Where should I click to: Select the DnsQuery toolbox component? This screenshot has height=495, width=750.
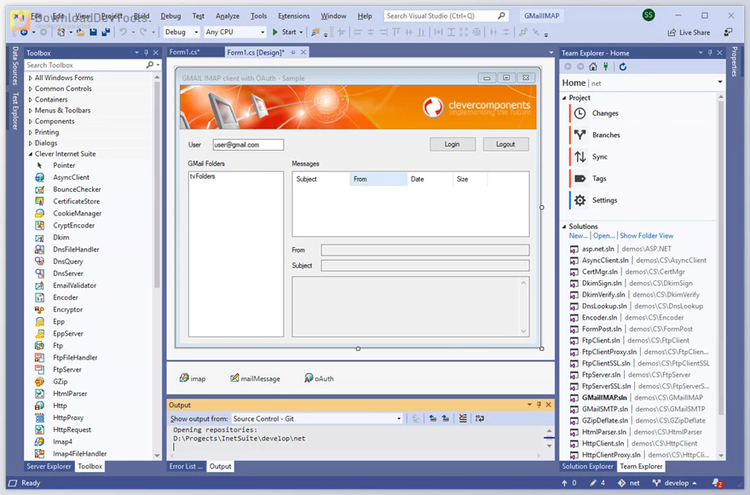tap(68, 261)
